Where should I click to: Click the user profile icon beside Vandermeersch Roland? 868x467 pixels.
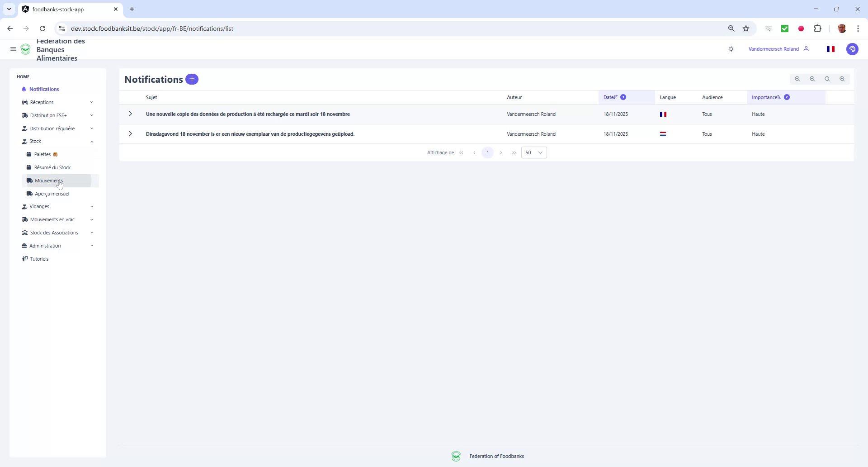click(x=807, y=49)
